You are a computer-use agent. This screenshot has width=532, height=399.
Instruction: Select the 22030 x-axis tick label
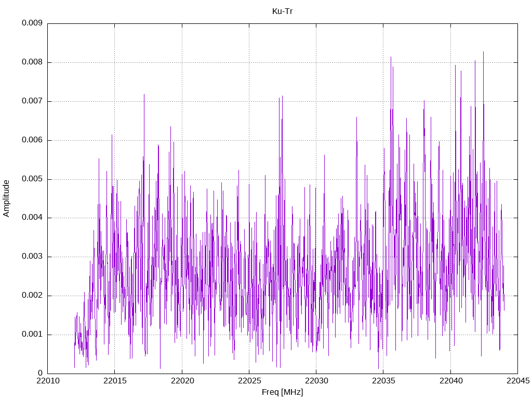[316, 381]
